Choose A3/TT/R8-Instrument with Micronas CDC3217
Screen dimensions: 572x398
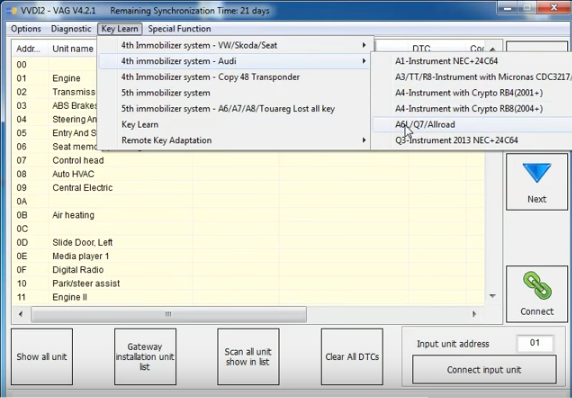pos(472,77)
